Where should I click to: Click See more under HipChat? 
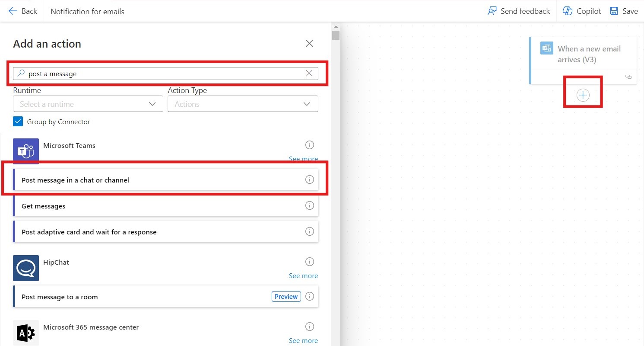click(x=303, y=276)
